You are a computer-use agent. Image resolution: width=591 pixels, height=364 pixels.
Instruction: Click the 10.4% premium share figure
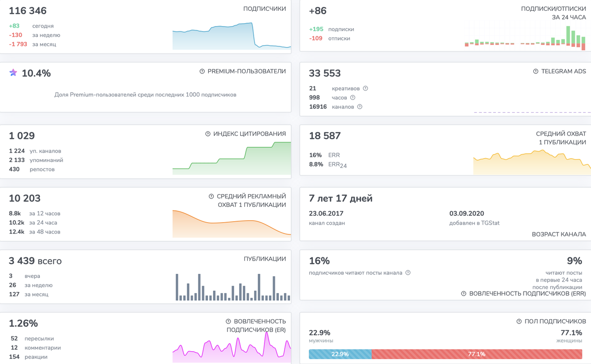coord(36,73)
